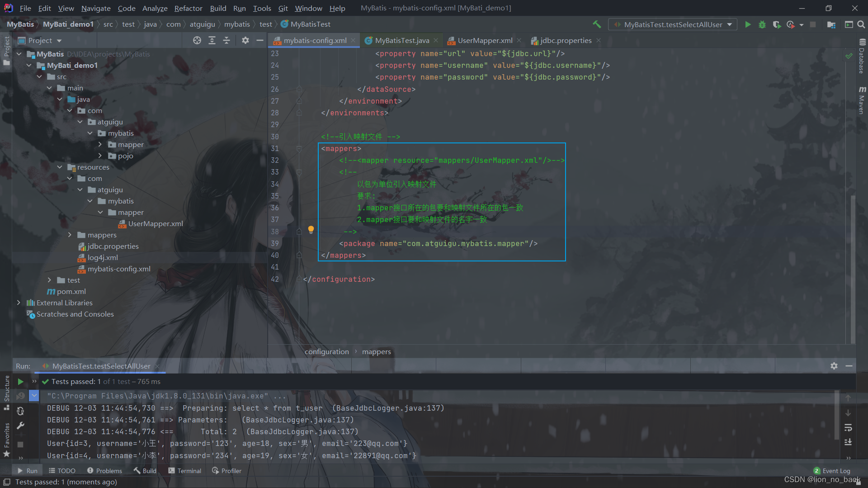This screenshot has width=868, height=488.
Task: Click the Build project hammer icon
Action: pos(597,24)
